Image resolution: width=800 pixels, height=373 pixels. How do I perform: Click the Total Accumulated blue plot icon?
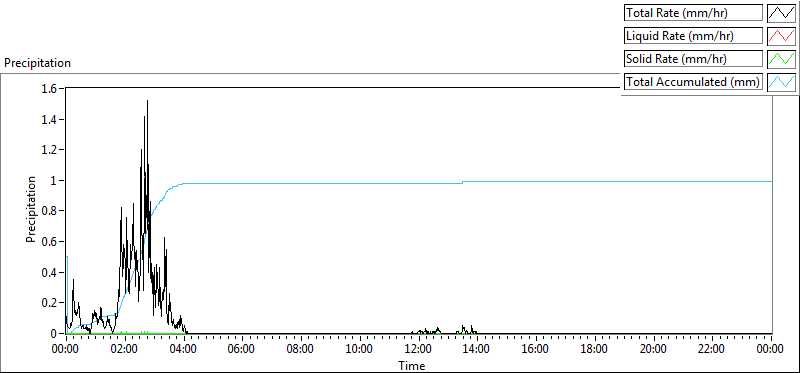coord(781,82)
